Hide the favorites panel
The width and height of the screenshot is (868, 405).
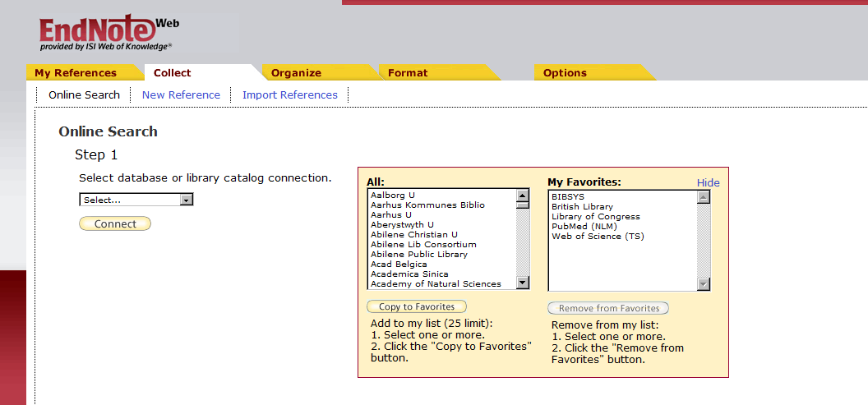[708, 182]
